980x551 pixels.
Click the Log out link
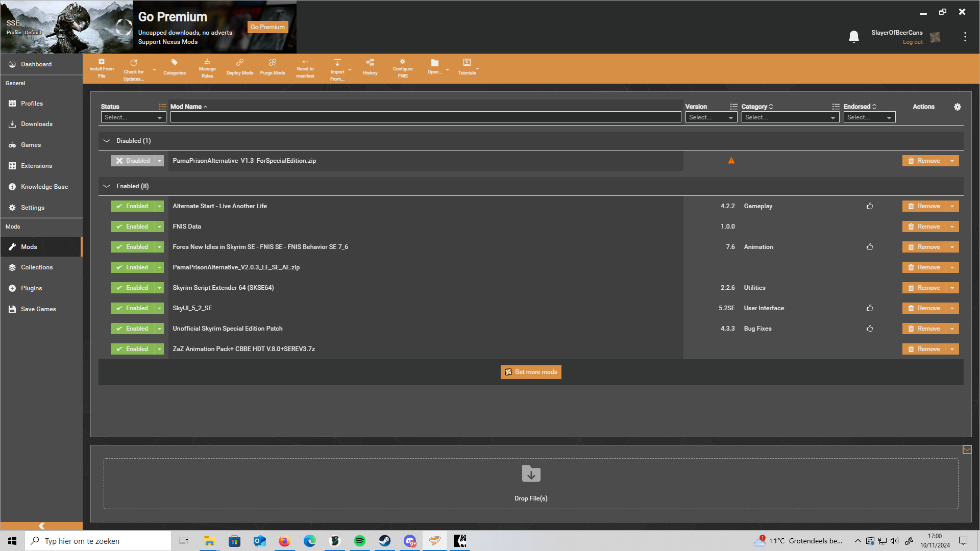coord(912,42)
